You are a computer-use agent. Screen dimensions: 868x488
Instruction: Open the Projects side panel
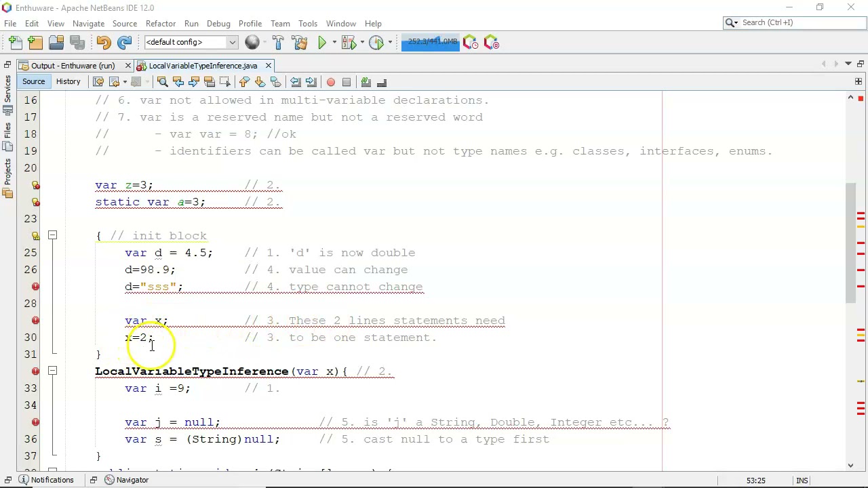point(7,178)
